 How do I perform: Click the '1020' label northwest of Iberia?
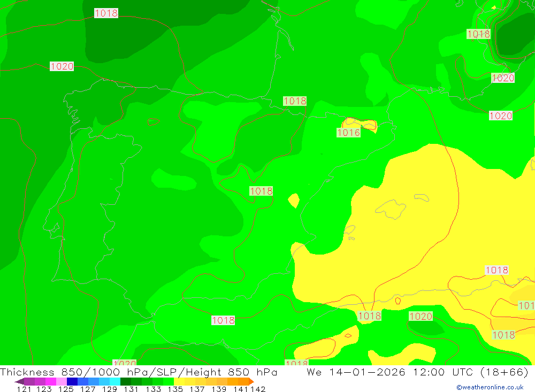tap(62, 66)
